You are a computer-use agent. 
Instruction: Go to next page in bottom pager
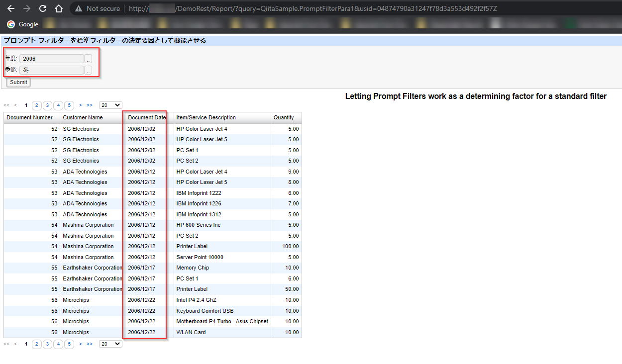[81, 344]
